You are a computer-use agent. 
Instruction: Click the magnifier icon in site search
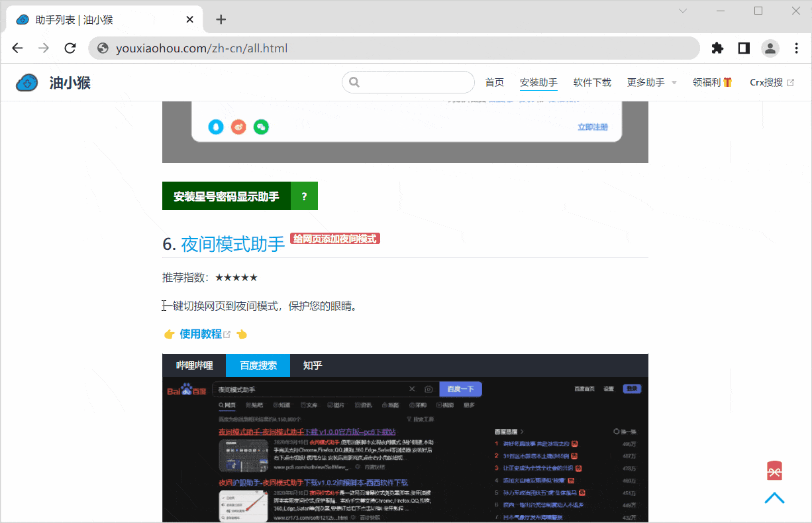(x=354, y=82)
